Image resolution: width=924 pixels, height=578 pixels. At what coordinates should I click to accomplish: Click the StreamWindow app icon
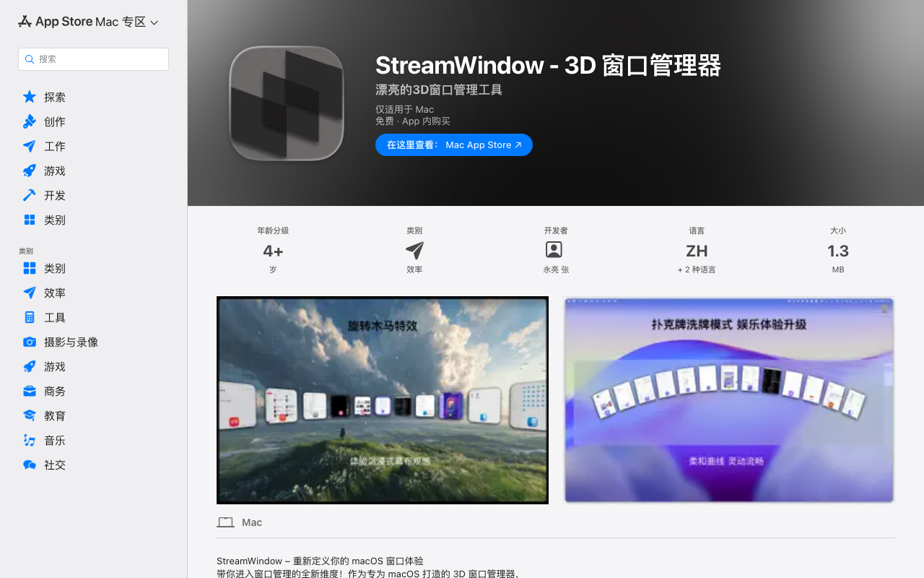coord(287,103)
